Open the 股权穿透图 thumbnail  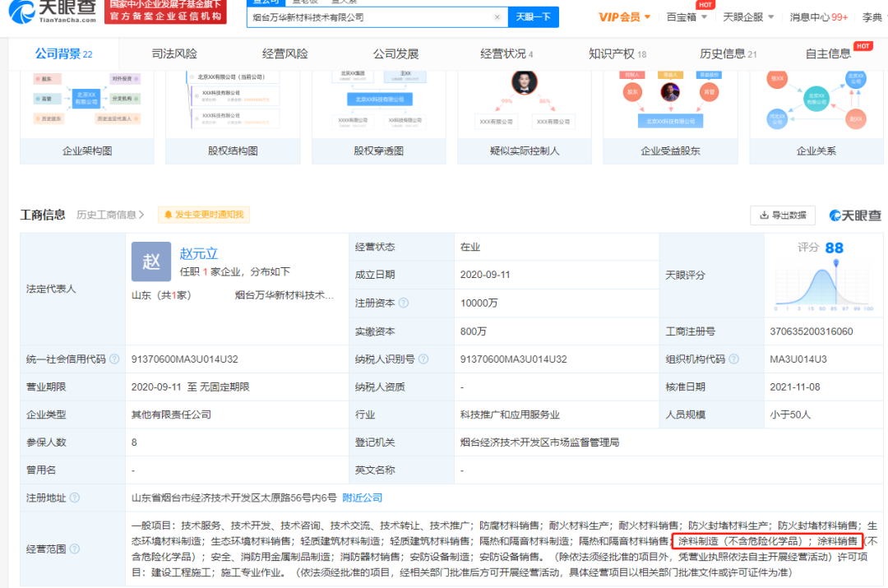click(x=379, y=117)
